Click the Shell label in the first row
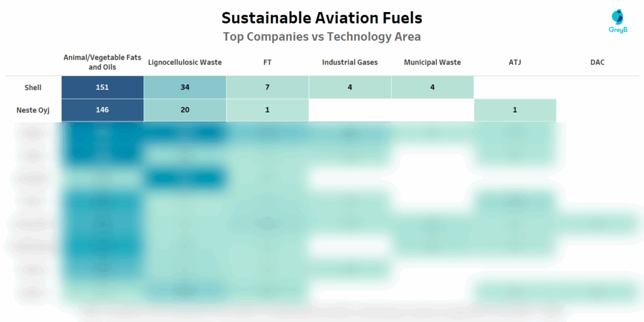This screenshot has height=322, width=644. point(33,87)
